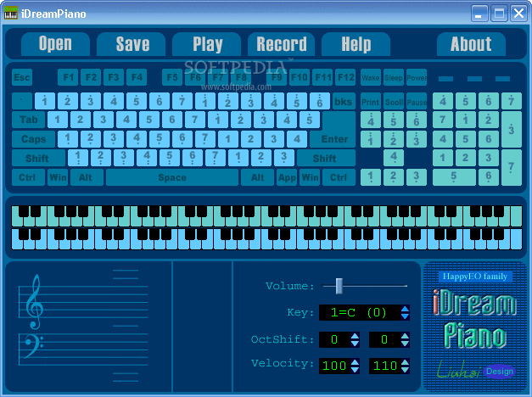Viewport: 532px width, 397px height.
Task: Click the Tab virtual key
Action: point(29,120)
